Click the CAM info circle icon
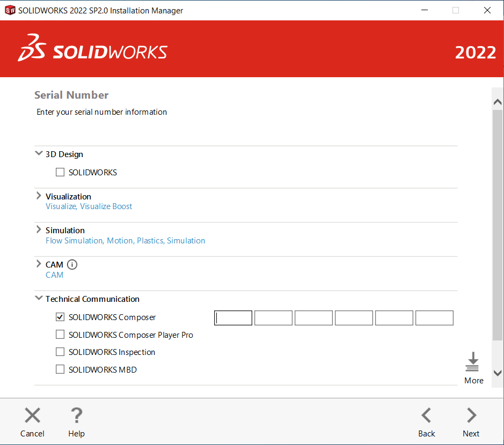504x445 pixels. pos(72,264)
